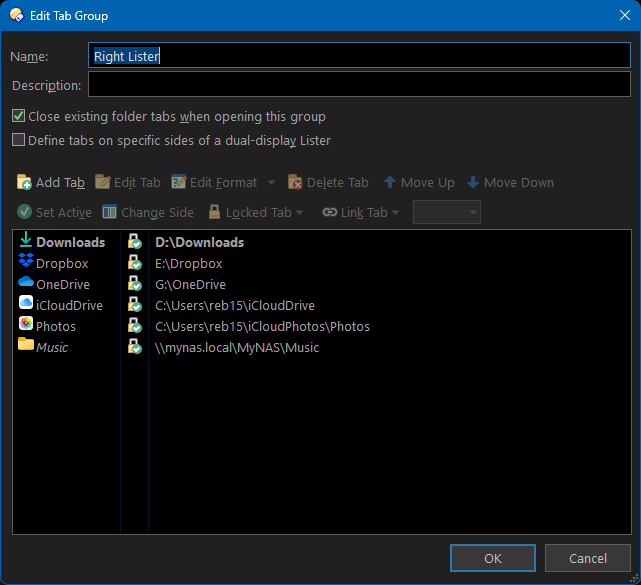This screenshot has width=641, height=585.
Task: Select the Music tab name in italics
Action: [52, 347]
